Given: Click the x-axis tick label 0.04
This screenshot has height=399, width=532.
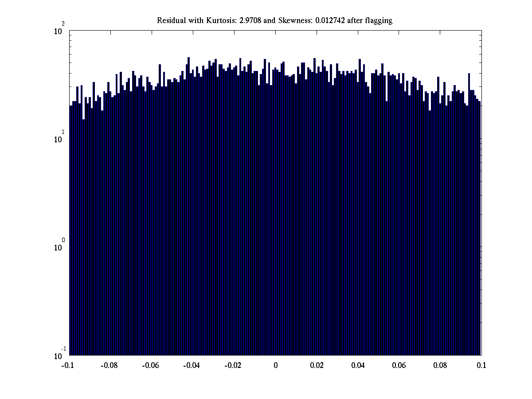Looking at the screenshot, I should click(x=358, y=366).
